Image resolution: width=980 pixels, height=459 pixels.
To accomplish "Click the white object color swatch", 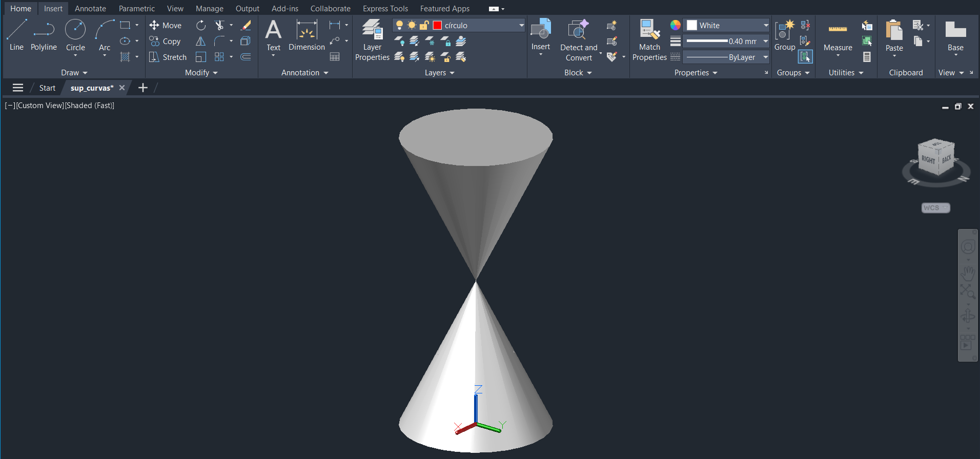I will pyautogui.click(x=692, y=25).
